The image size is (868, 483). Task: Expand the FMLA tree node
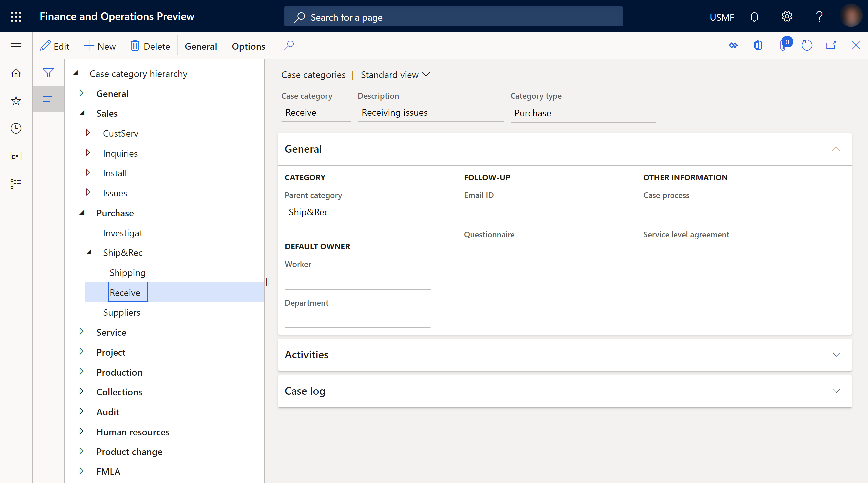(81, 470)
